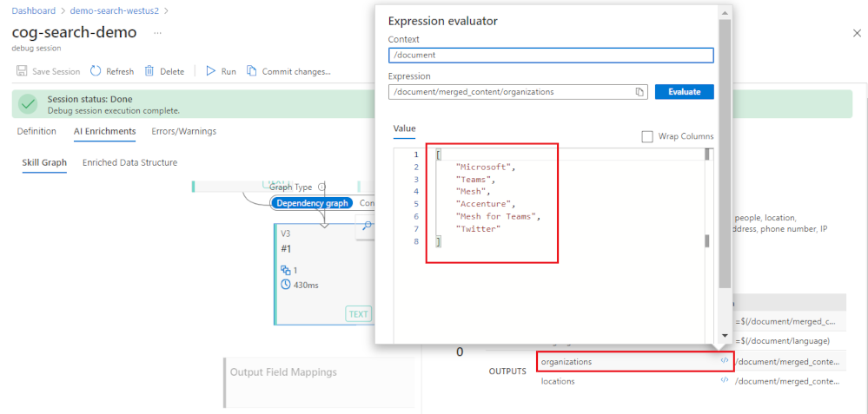Open the more options ellipsis next to cog-search-demo

pos(157,32)
